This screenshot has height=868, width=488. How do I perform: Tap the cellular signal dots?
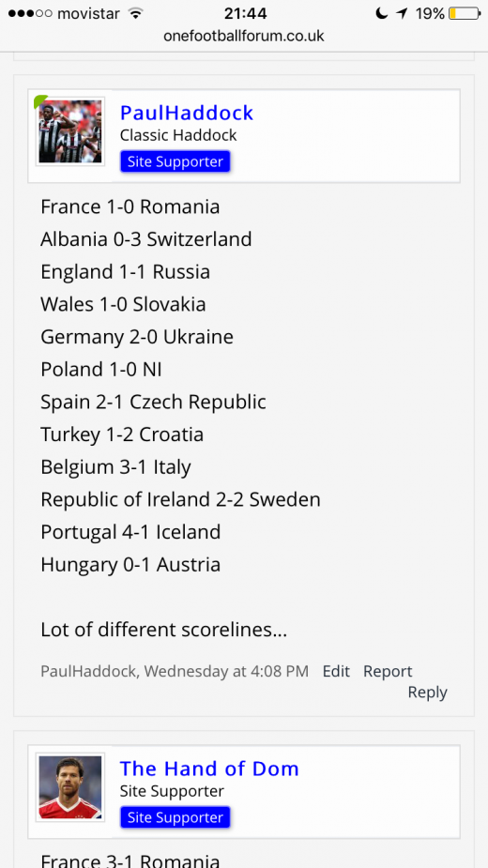(31, 13)
